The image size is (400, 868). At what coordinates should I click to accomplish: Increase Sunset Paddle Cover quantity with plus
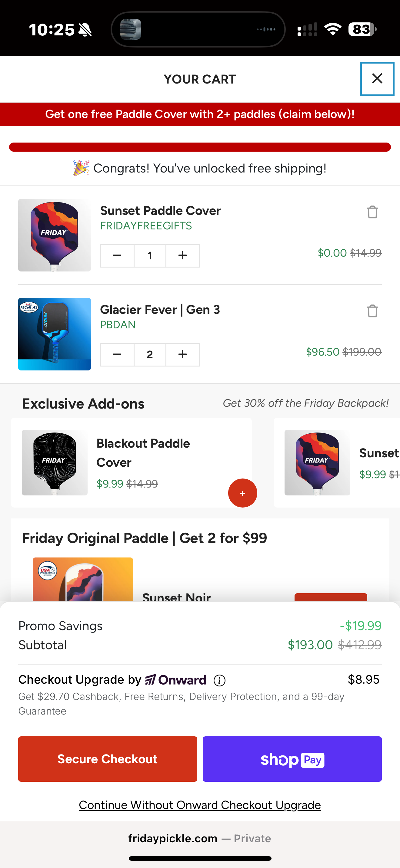tap(182, 256)
